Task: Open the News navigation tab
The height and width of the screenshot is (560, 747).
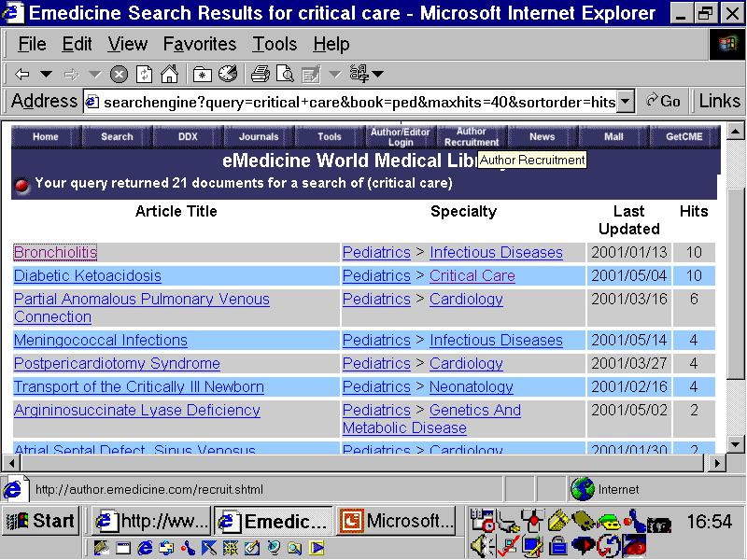Action: (x=543, y=136)
